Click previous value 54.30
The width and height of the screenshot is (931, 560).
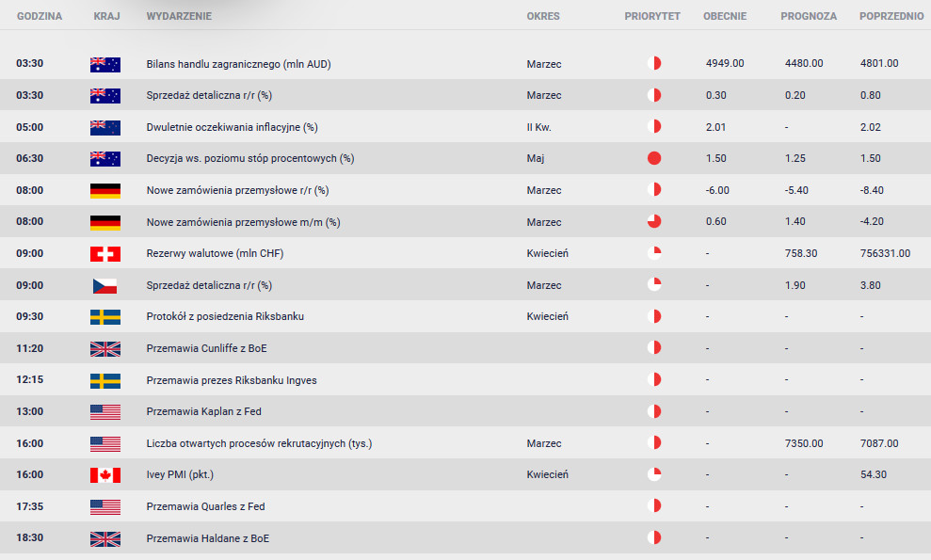coord(873,475)
